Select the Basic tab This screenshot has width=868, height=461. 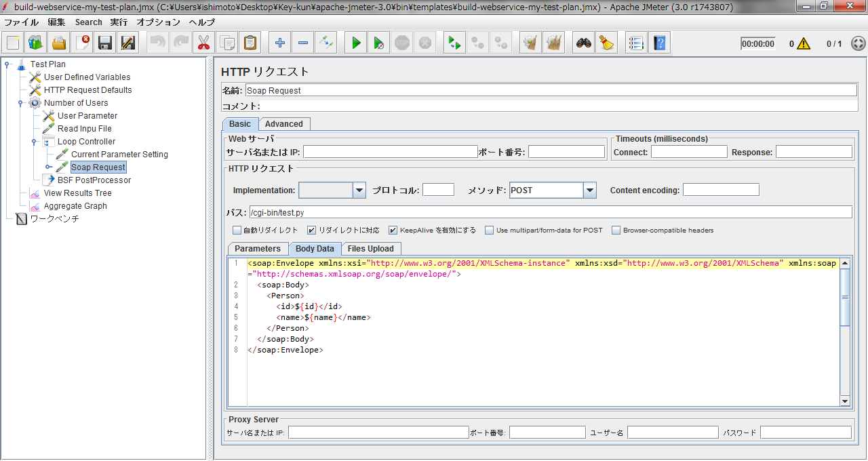[240, 124]
